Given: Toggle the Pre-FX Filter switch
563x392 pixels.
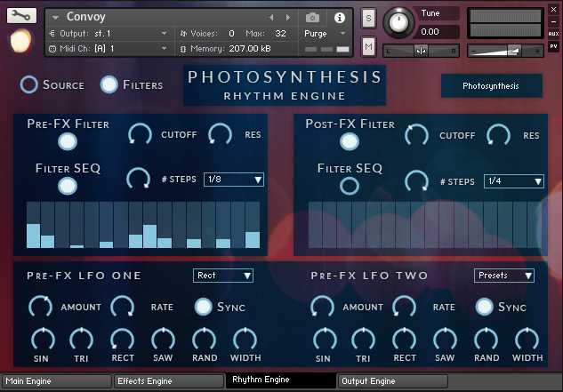Looking at the screenshot, I should pos(68,141).
